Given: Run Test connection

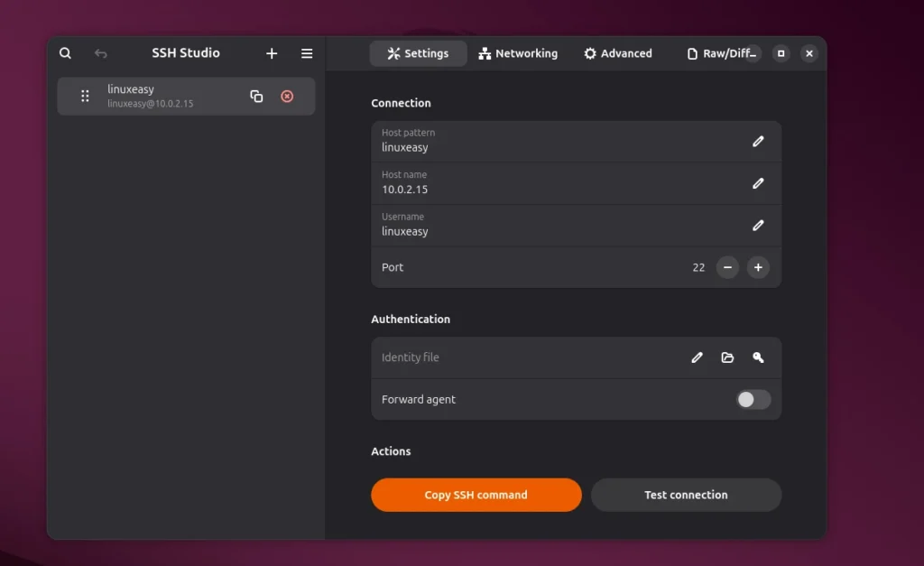Looking at the screenshot, I should [x=686, y=495].
